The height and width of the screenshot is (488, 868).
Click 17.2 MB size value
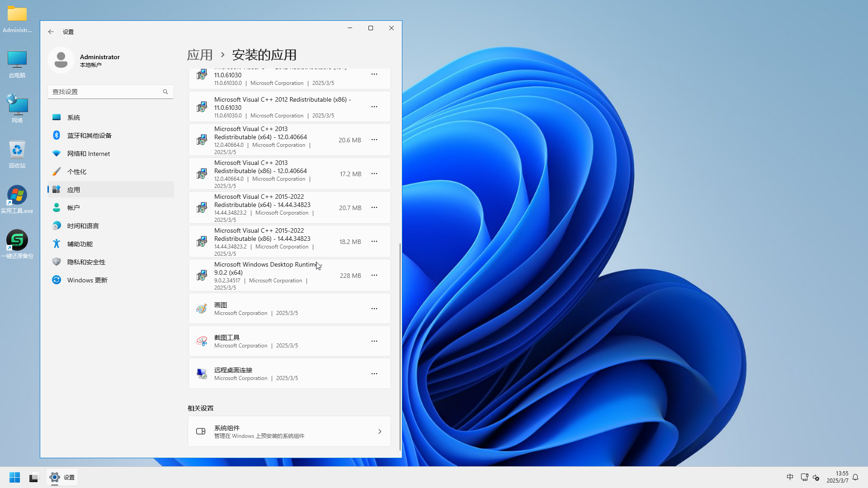350,174
